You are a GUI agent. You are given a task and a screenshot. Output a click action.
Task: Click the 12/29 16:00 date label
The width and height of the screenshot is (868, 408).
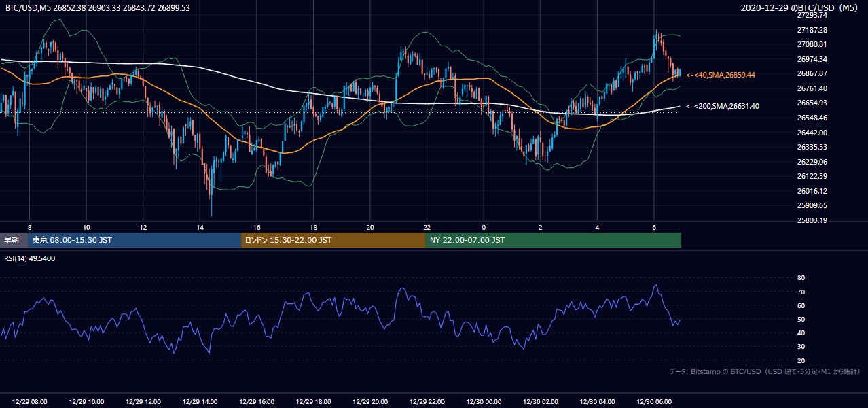[257, 402]
